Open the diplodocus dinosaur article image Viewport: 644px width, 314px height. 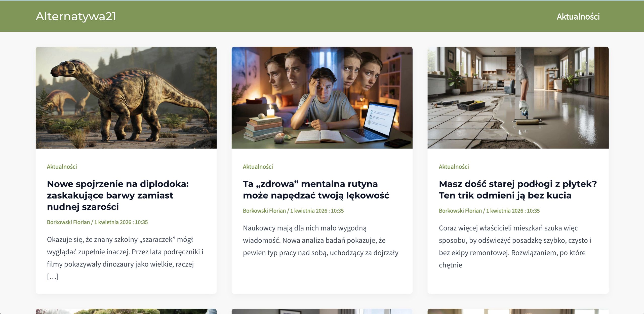126,98
